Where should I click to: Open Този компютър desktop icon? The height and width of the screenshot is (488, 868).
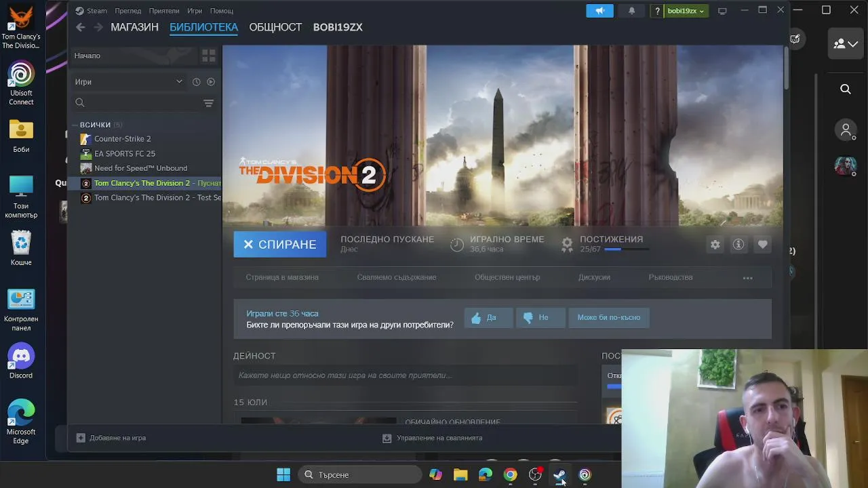[21, 197]
